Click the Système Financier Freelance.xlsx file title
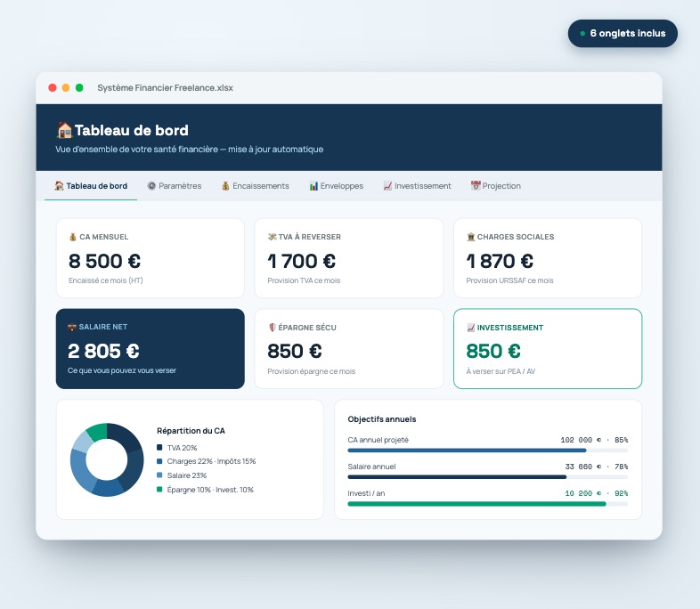The height and width of the screenshot is (609, 700). pyautogui.click(x=165, y=88)
